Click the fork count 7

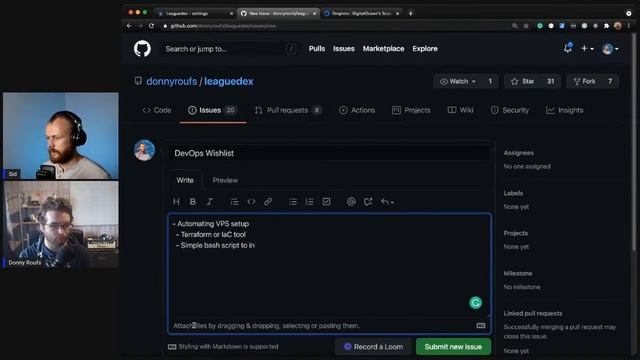pyautogui.click(x=610, y=82)
